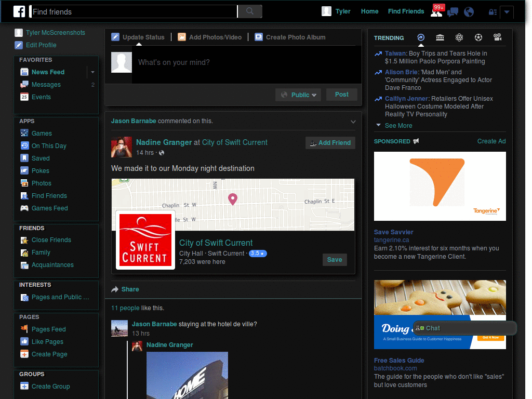The image size is (532, 399).
Task: Click the Create Page plus icon
Action: click(x=24, y=354)
